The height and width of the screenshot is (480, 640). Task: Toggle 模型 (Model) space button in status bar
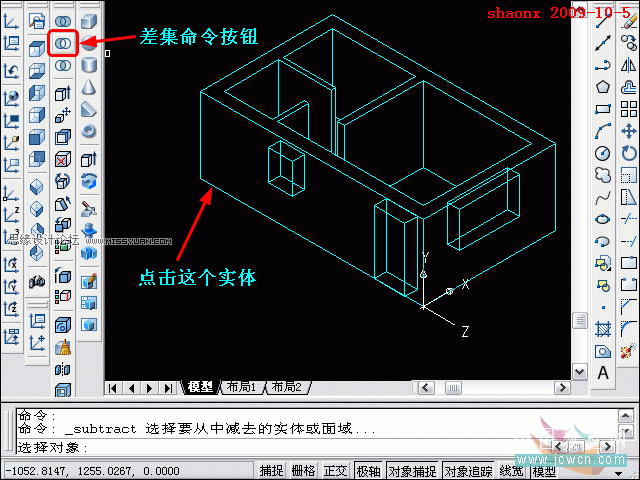click(x=544, y=471)
